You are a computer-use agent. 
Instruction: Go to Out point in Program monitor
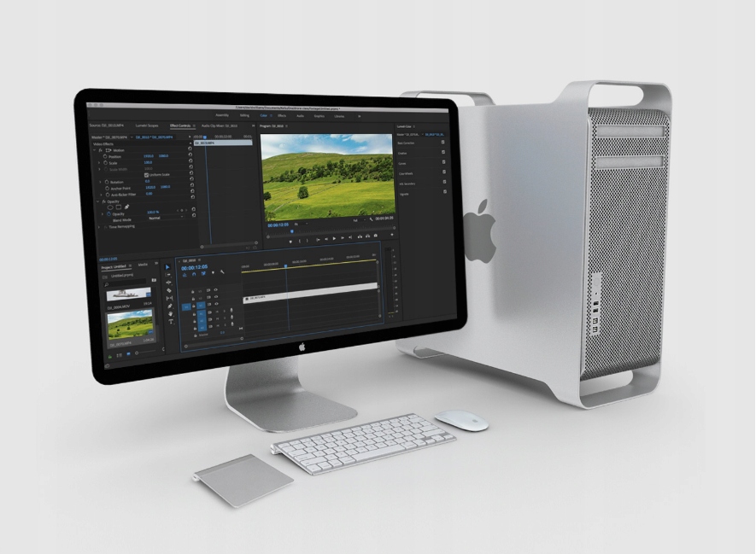(x=350, y=237)
